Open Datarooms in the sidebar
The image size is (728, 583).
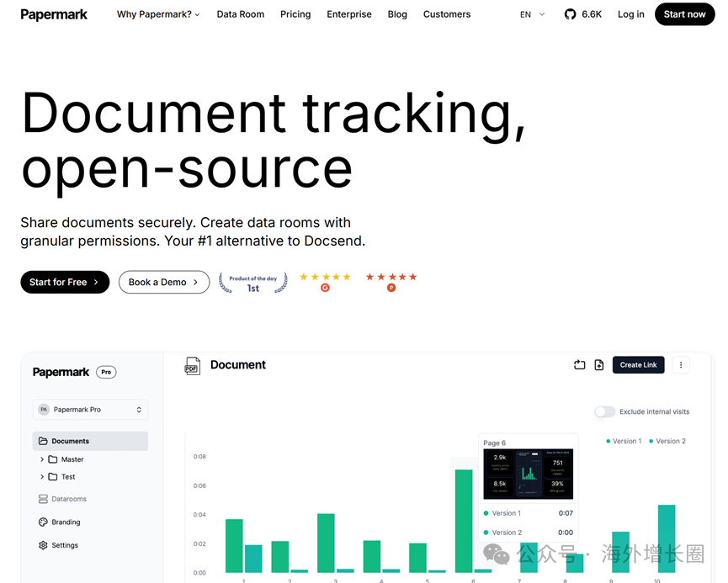point(69,499)
